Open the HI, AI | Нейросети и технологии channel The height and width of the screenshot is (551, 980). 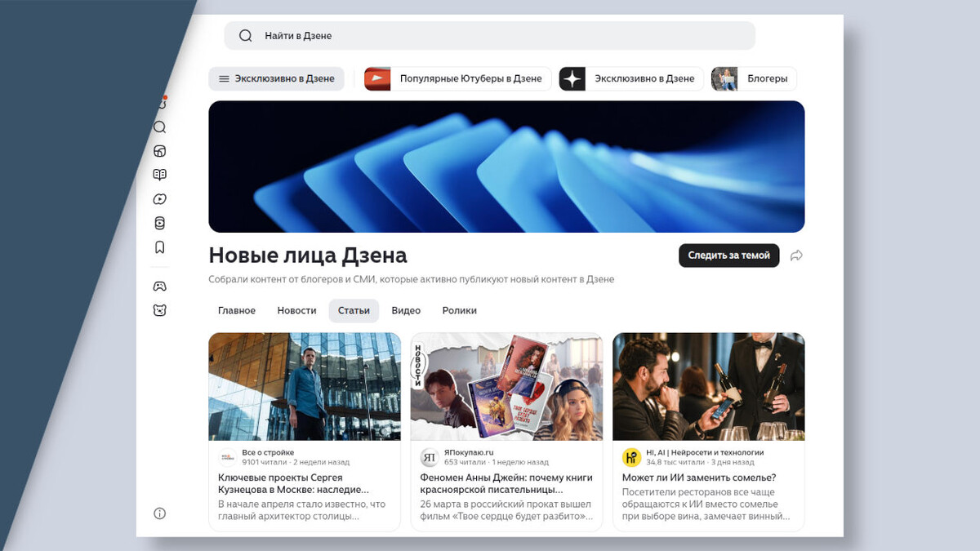705,452
